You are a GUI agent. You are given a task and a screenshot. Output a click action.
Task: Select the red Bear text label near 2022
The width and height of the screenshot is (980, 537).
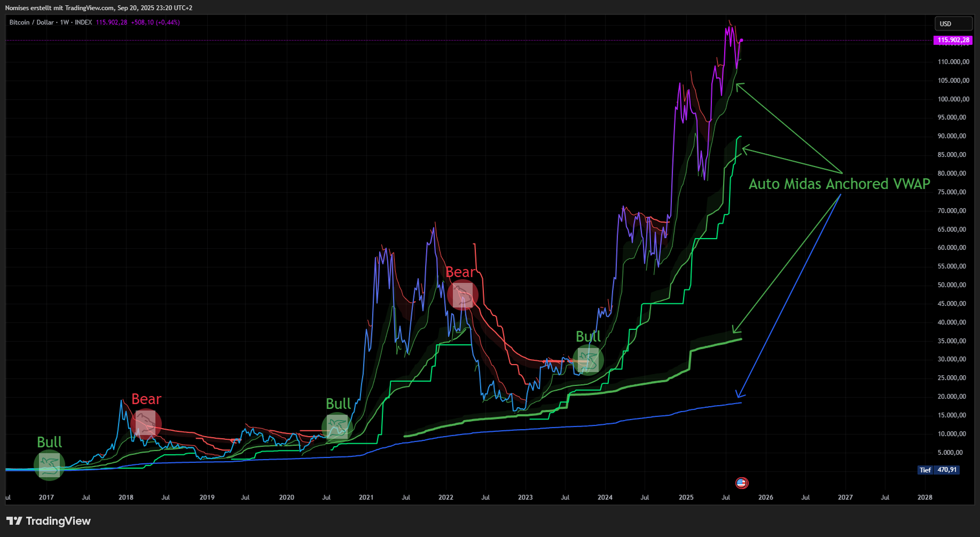click(460, 272)
